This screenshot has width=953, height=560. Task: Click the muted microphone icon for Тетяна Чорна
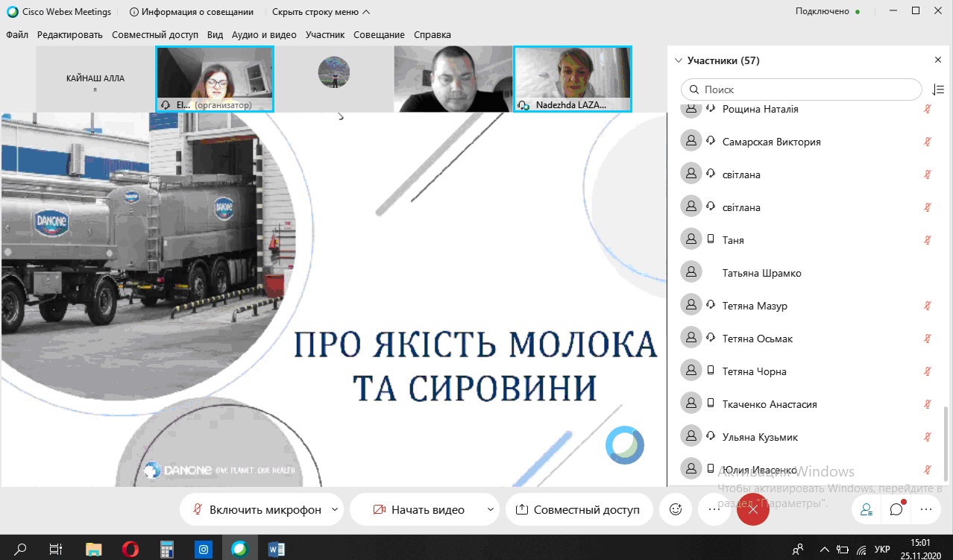(x=928, y=371)
